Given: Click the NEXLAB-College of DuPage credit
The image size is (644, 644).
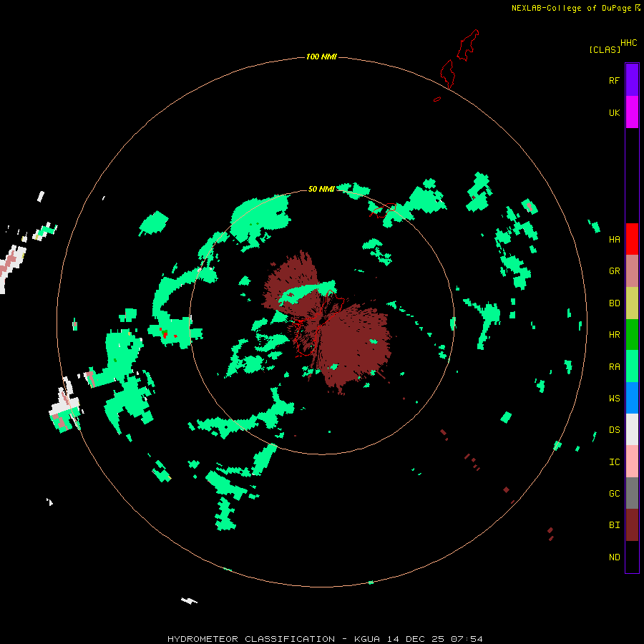Looking at the screenshot, I should tap(571, 8).
